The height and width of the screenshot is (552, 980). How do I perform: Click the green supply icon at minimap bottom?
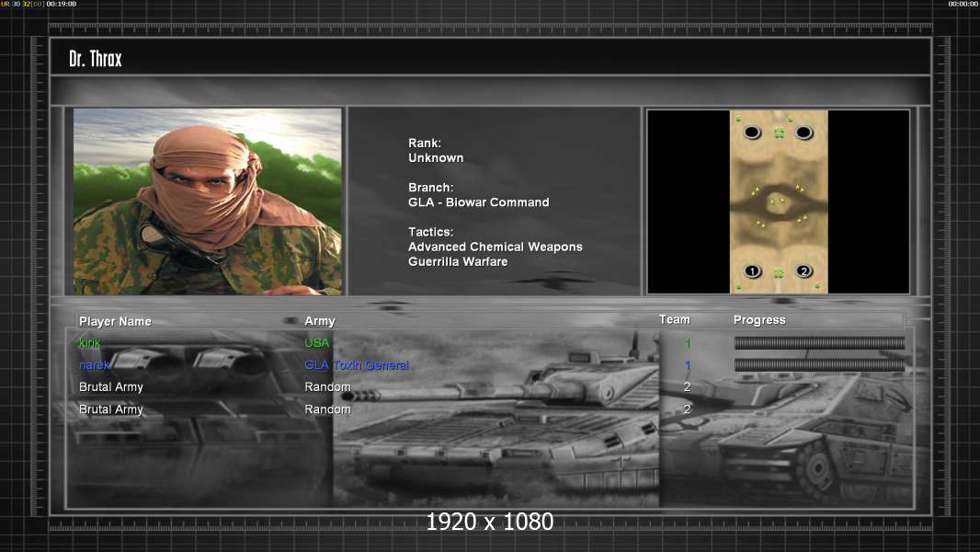(x=779, y=273)
